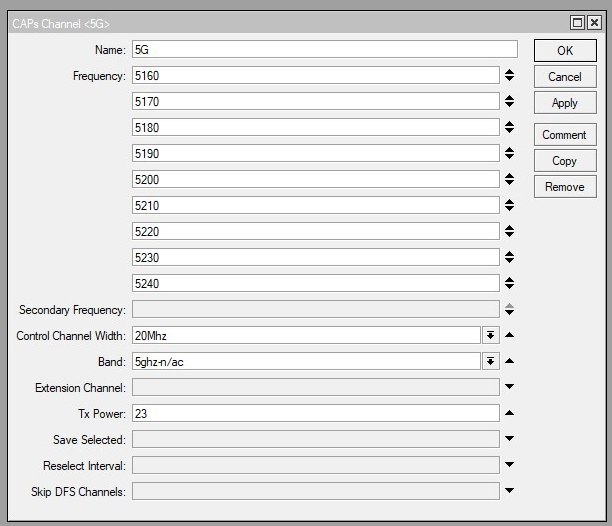The image size is (612, 526).
Task: Click the Skip DFS Channels field
Action: (x=315, y=491)
